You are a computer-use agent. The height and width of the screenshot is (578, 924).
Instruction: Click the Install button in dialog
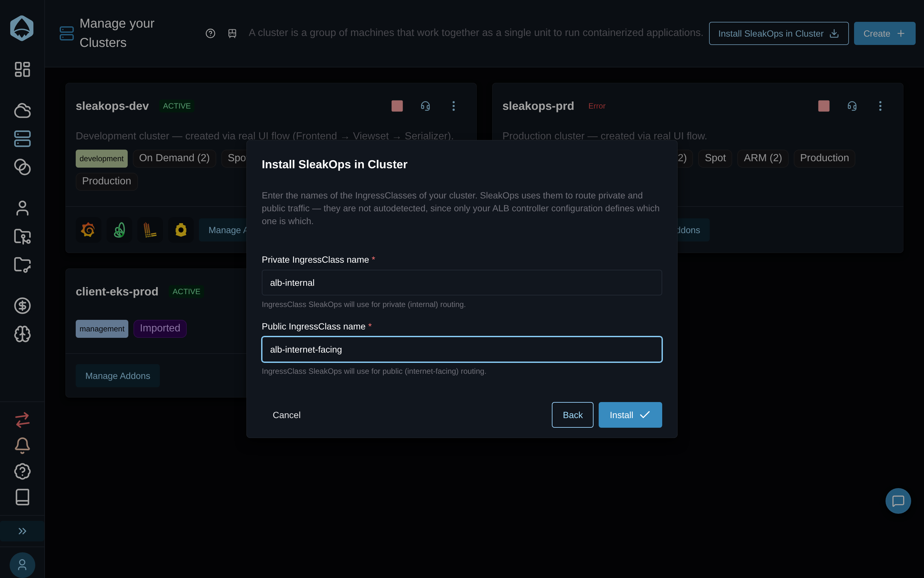[x=630, y=415]
